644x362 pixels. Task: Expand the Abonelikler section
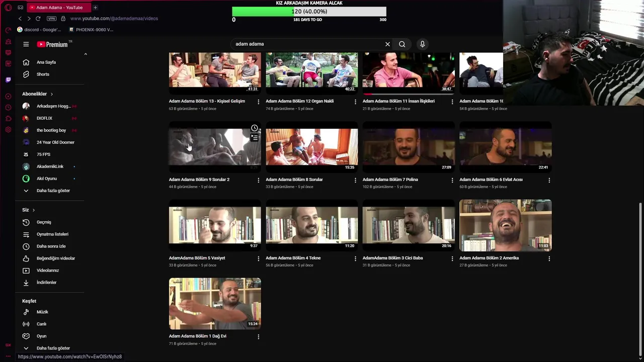(x=38, y=94)
